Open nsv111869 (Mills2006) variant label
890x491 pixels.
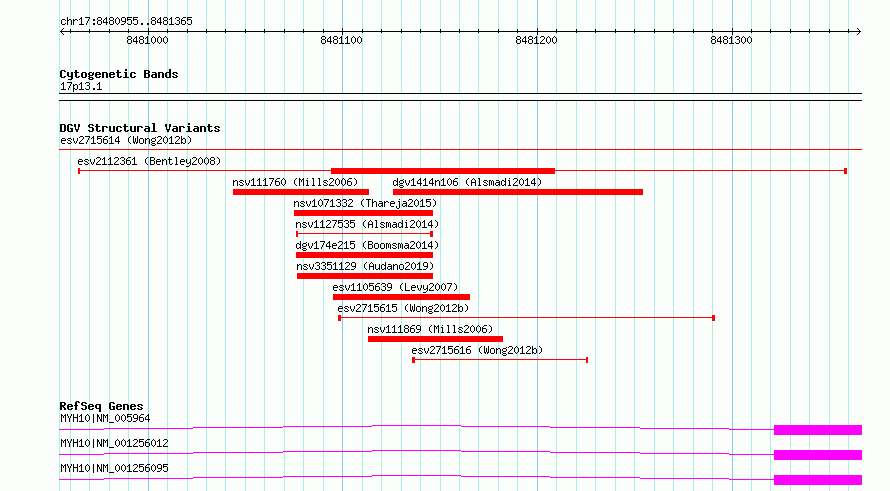coord(430,329)
